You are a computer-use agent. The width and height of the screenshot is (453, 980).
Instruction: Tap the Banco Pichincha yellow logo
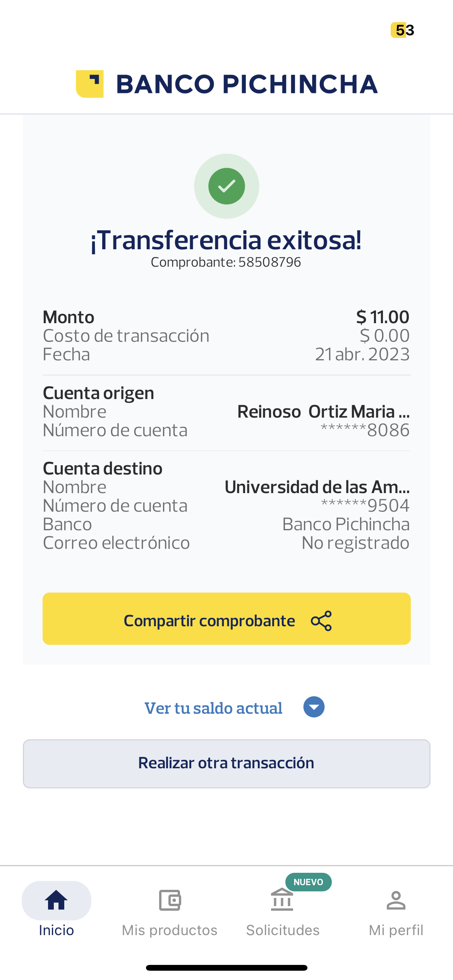pyautogui.click(x=90, y=84)
